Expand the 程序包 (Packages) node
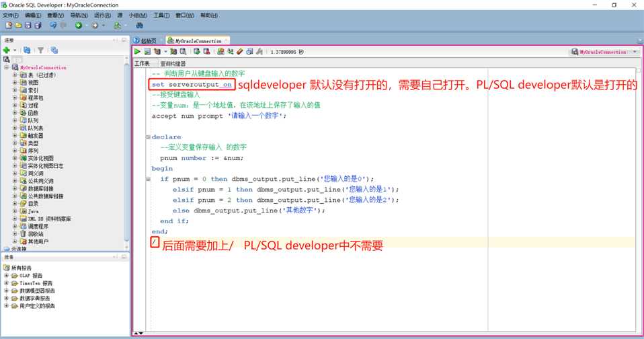 [15, 98]
